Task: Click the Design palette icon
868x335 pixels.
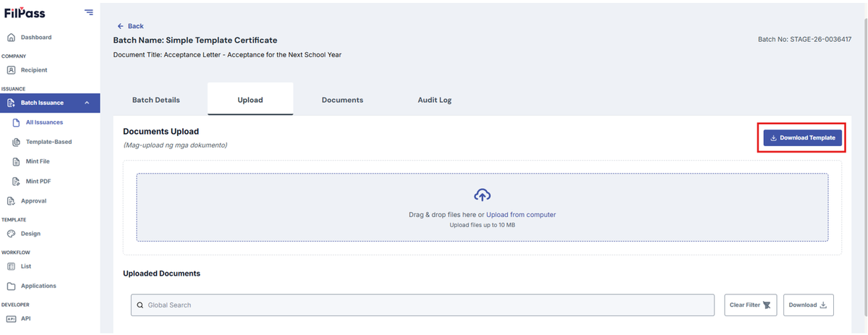Action: click(11, 234)
